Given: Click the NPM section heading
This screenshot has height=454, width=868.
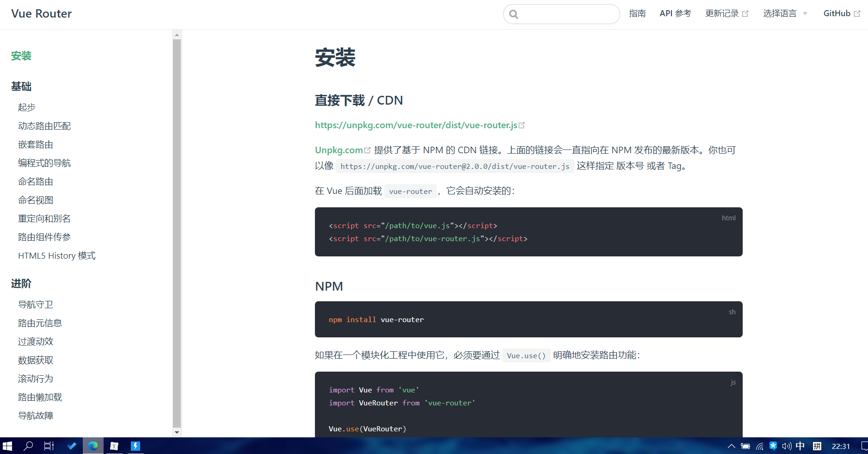Looking at the screenshot, I should click(329, 286).
